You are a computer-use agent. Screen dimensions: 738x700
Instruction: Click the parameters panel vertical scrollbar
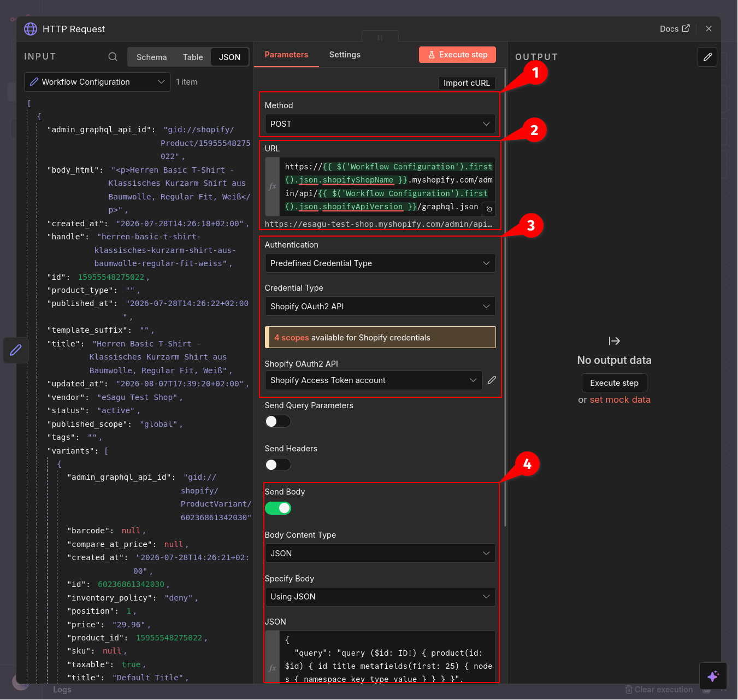coord(505,298)
